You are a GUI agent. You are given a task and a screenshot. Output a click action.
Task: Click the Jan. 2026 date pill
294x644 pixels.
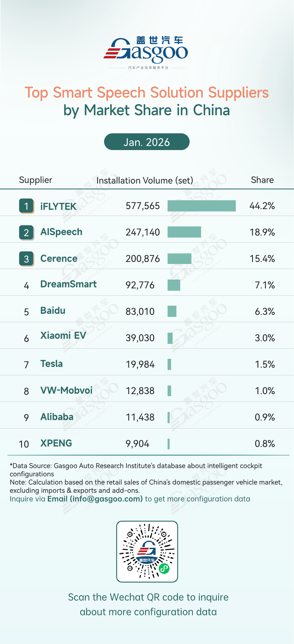point(147,142)
